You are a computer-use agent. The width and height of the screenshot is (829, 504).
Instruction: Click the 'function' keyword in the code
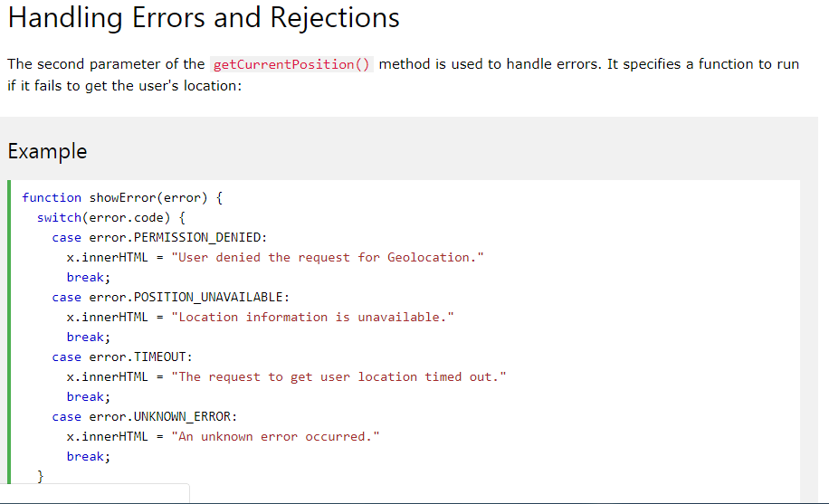pyautogui.click(x=52, y=198)
